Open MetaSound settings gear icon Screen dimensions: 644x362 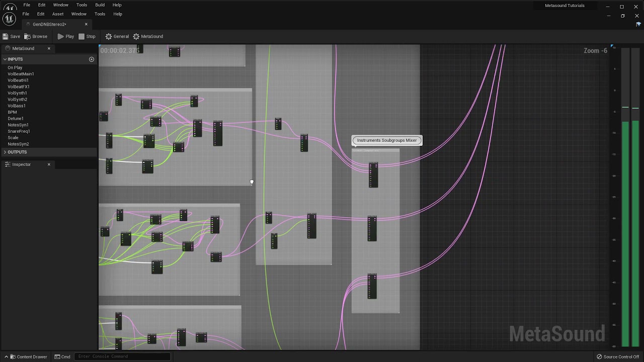(x=136, y=36)
